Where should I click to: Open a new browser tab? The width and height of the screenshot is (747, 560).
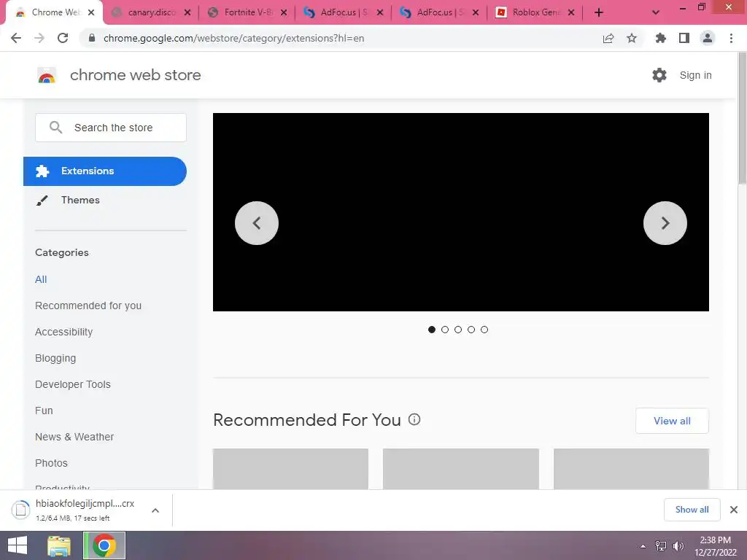click(x=599, y=13)
